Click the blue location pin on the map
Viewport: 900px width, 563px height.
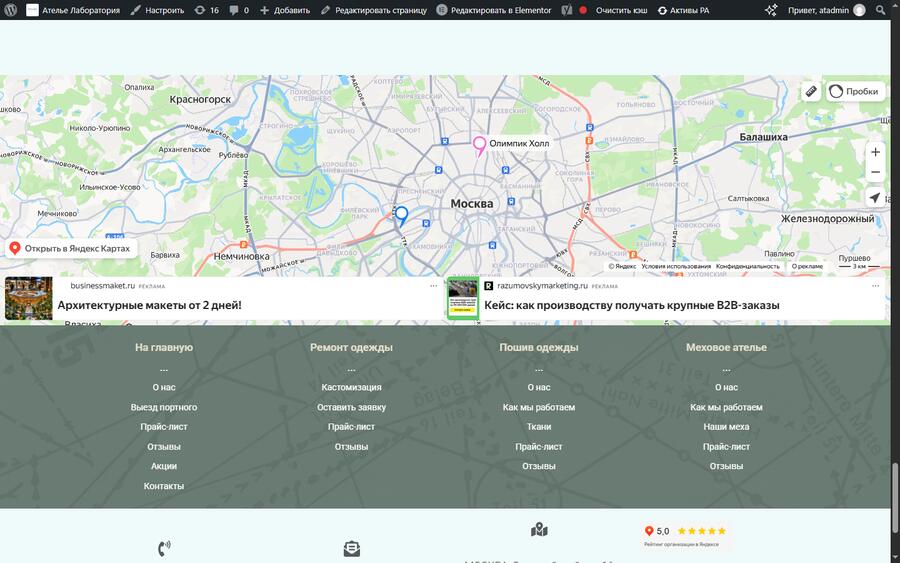click(401, 216)
